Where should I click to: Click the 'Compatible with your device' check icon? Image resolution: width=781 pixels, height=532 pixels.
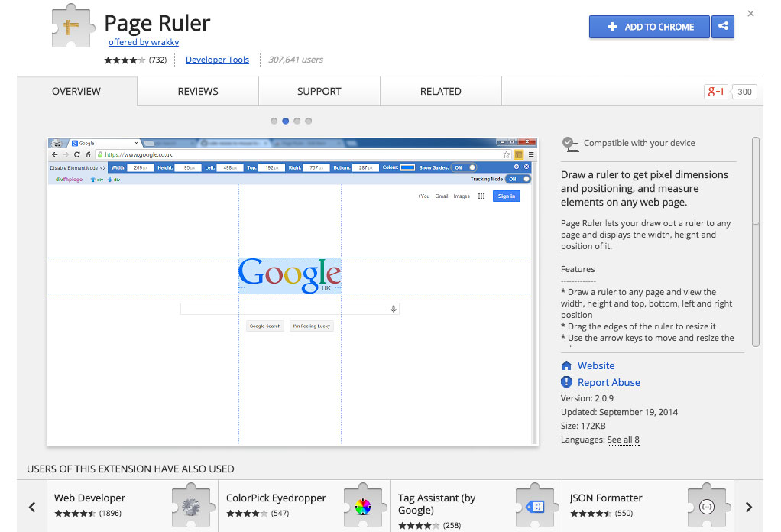570,144
